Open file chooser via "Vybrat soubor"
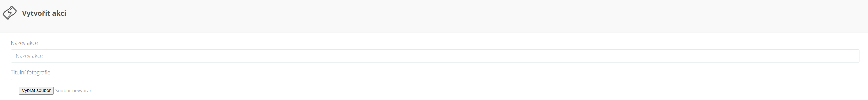This screenshot has height=100, width=868. point(36,91)
